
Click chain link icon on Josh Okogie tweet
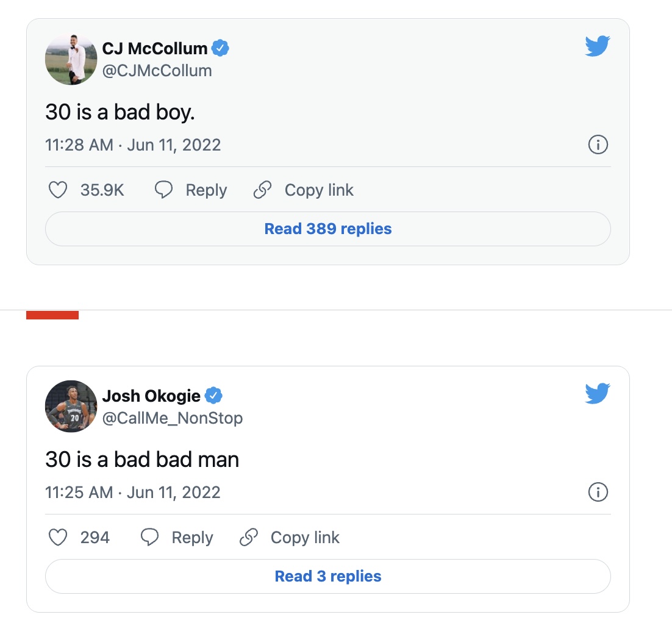pyautogui.click(x=249, y=537)
